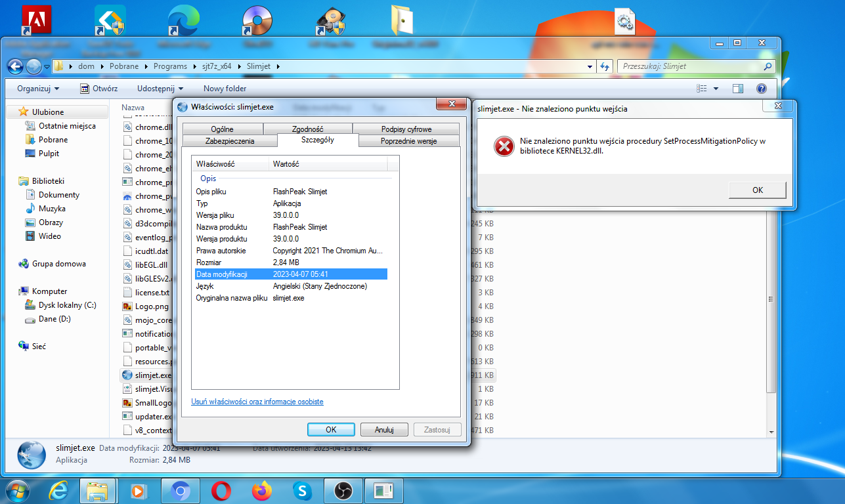
Task: Click the Nowy folder toolbar button
Action: coord(225,89)
